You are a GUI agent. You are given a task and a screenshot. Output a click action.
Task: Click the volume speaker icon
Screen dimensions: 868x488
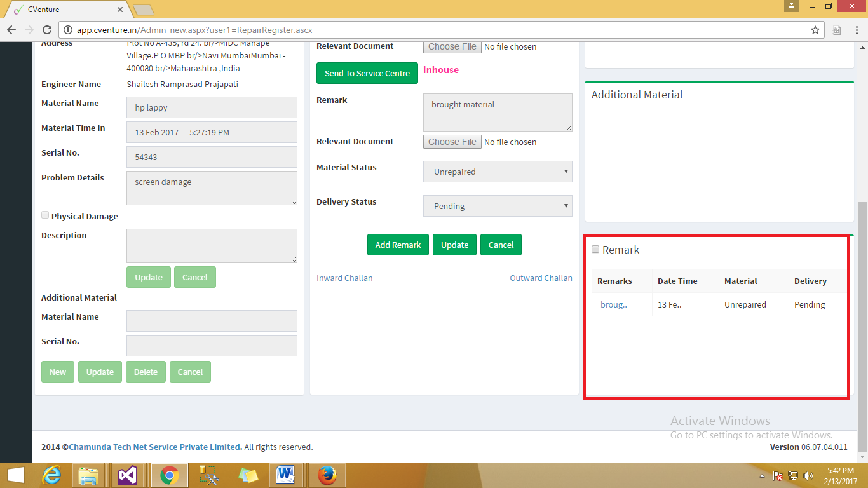click(808, 476)
